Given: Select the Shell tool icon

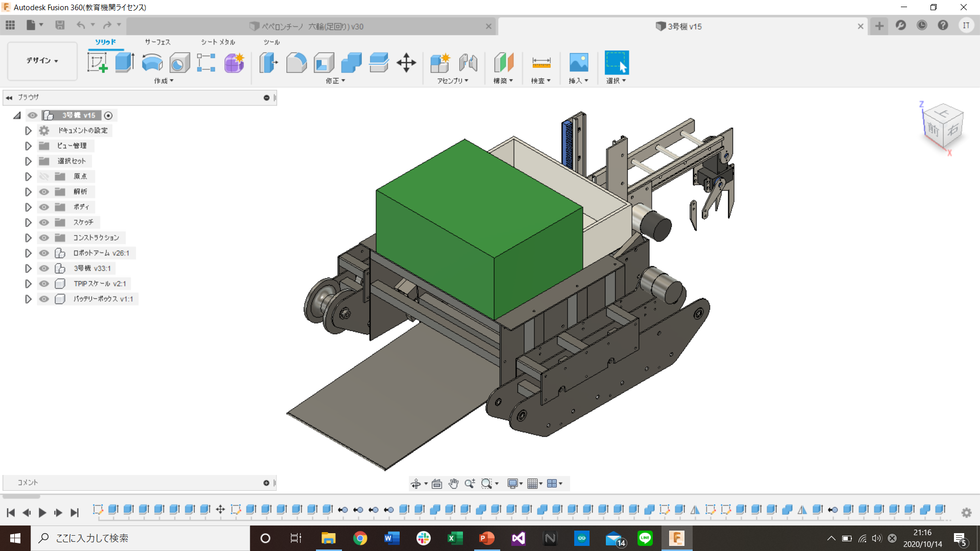Looking at the screenshot, I should pyautogui.click(x=324, y=63).
